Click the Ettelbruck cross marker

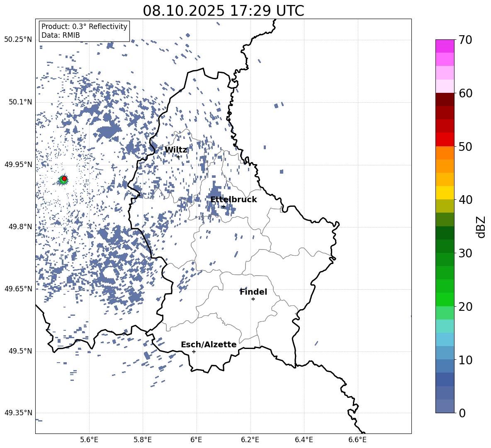click(224, 206)
